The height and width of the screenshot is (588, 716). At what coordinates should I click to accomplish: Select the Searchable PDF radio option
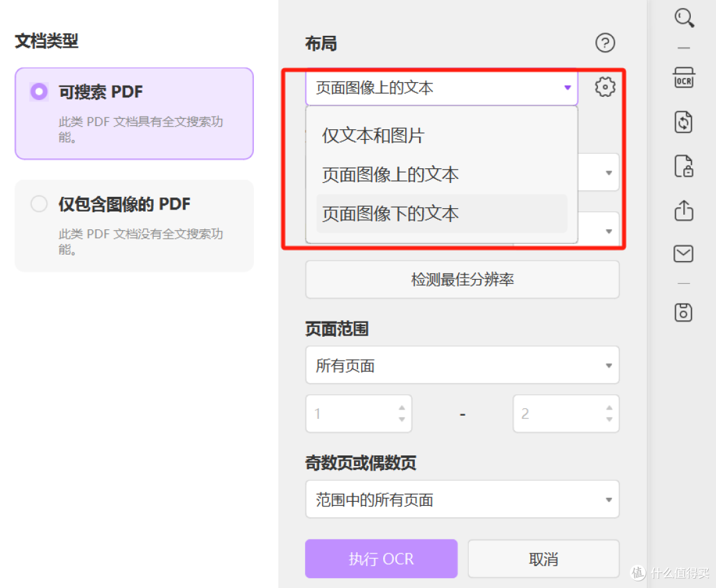[39, 91]
